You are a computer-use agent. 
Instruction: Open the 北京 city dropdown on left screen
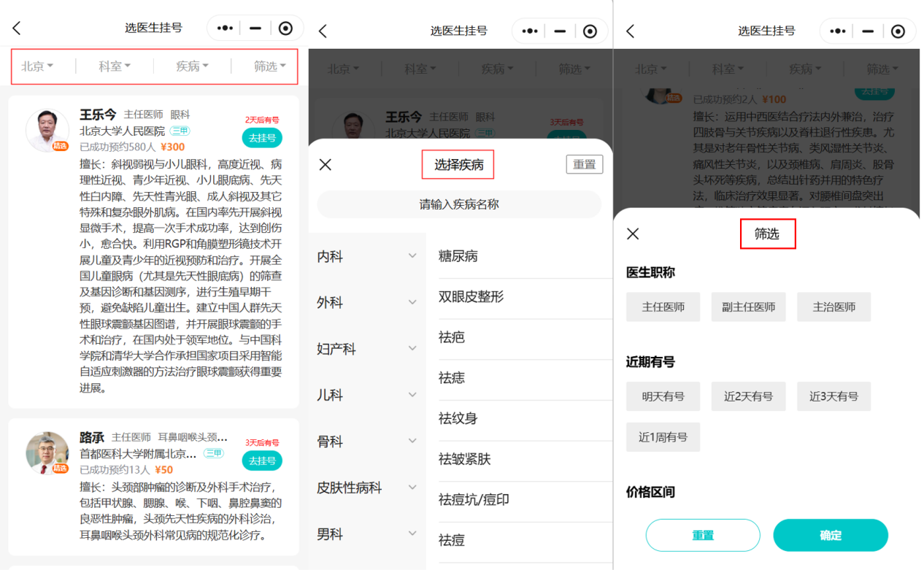[37, 66]
